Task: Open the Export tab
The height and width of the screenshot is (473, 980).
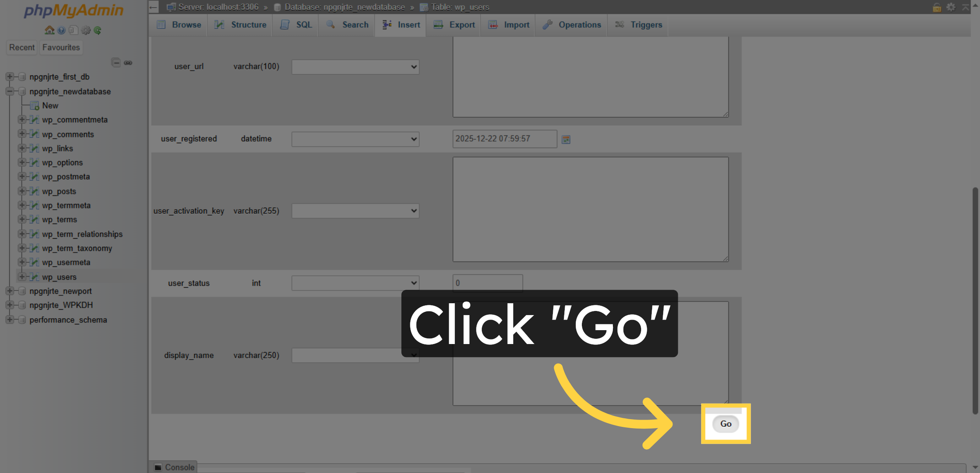Action: click(454, 25)
